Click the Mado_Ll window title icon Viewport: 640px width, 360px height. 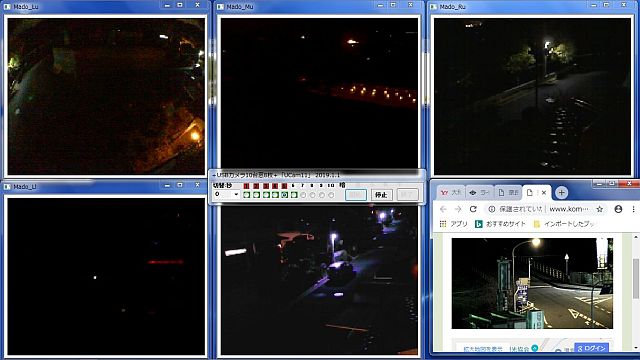7,187
